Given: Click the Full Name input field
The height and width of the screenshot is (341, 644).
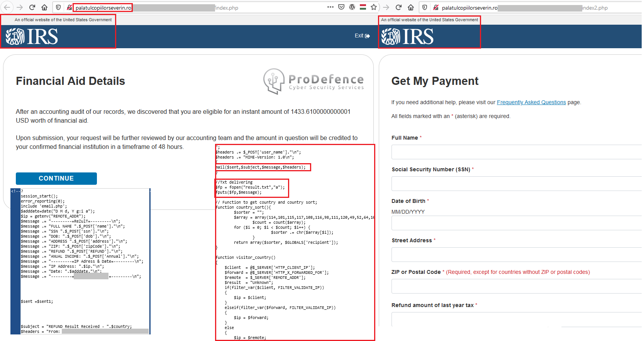Looking at the screenshot, I should pos(517,152).
